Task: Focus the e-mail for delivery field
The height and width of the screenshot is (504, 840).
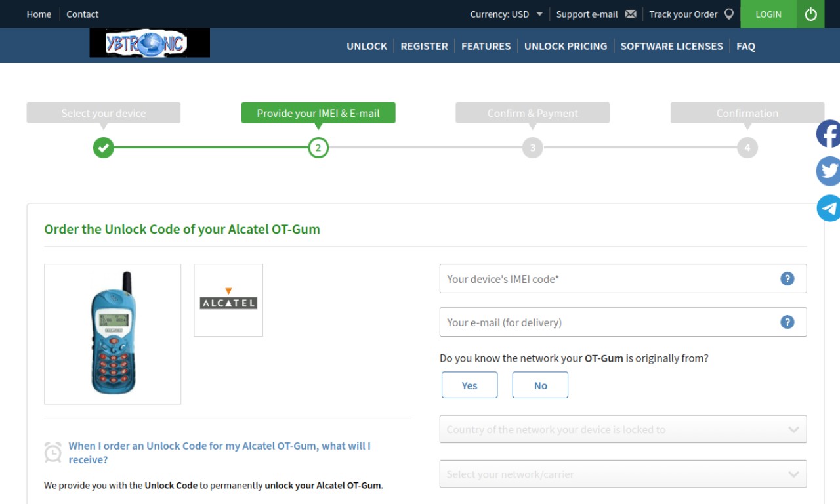Action: click(x=623, y=322)
